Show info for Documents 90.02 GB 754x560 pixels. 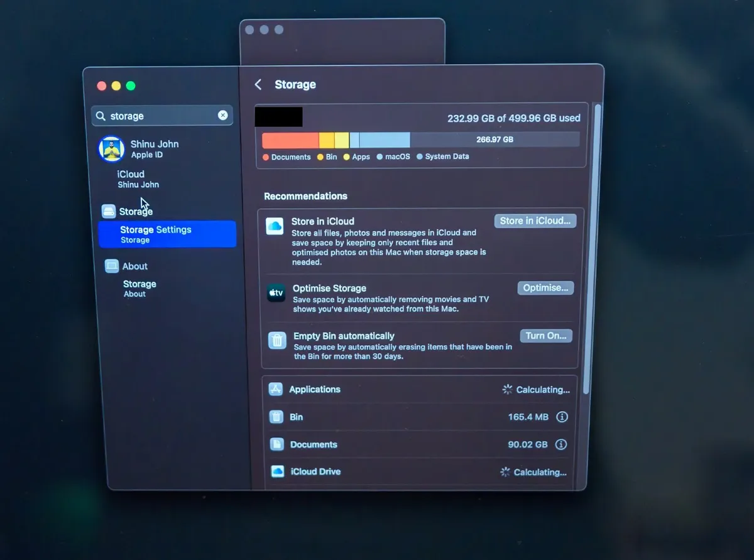(561, 444)
